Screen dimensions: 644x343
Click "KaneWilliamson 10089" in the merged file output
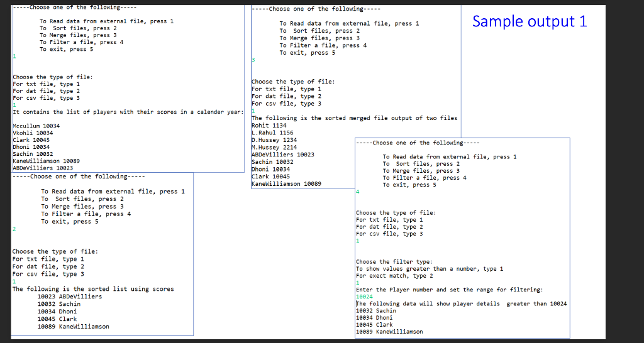286,184
